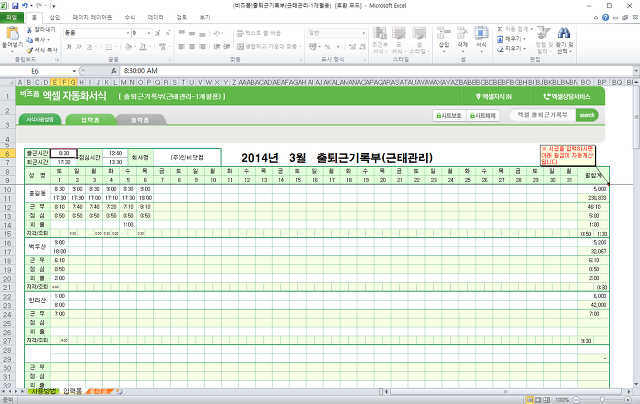Click the Save icon in quick access toolbar

[x=15, y=6]
